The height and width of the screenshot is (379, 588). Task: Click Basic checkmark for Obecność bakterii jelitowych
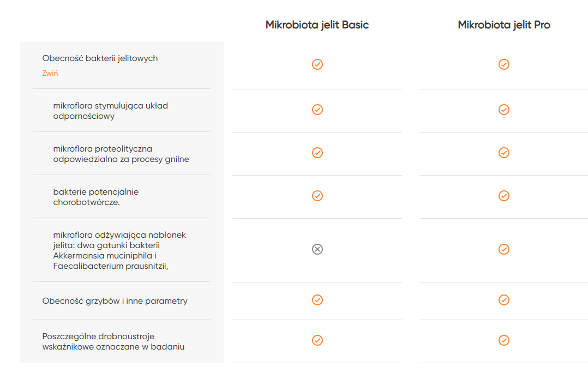[x=317, y=64]
